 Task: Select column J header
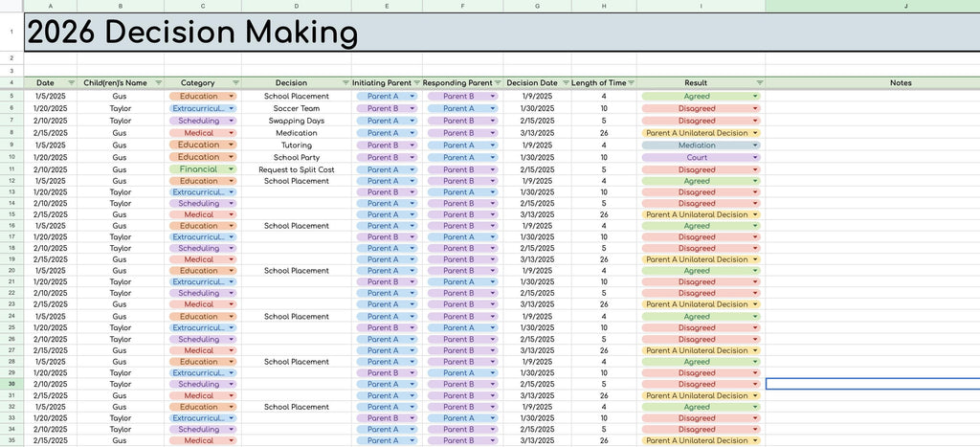pyautogui.click(x=873, y=6)
